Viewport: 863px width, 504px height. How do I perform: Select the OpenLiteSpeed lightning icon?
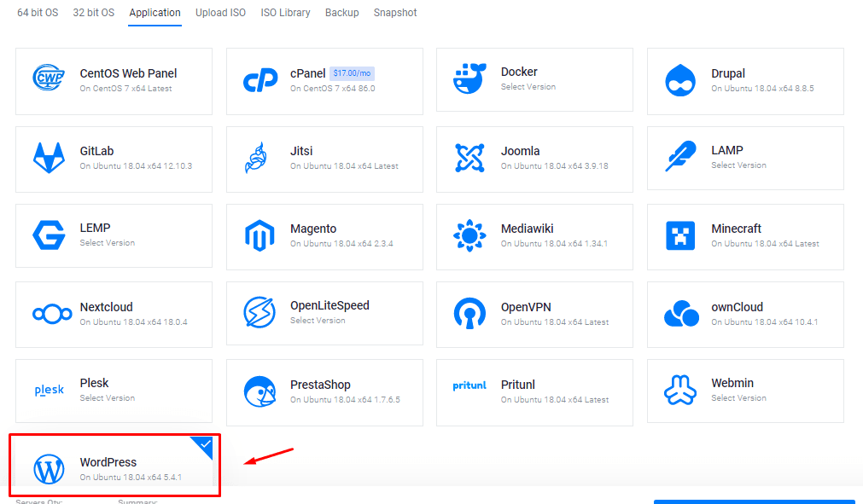(259, 312)
